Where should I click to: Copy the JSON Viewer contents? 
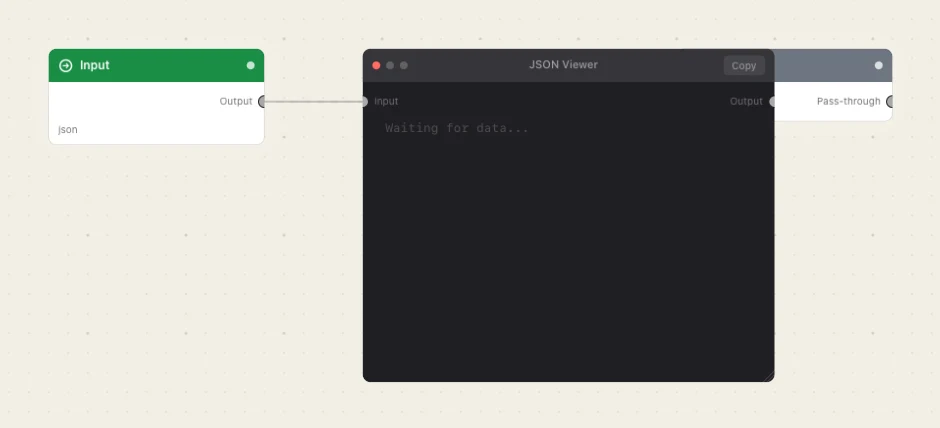click(x=744, y=65)
